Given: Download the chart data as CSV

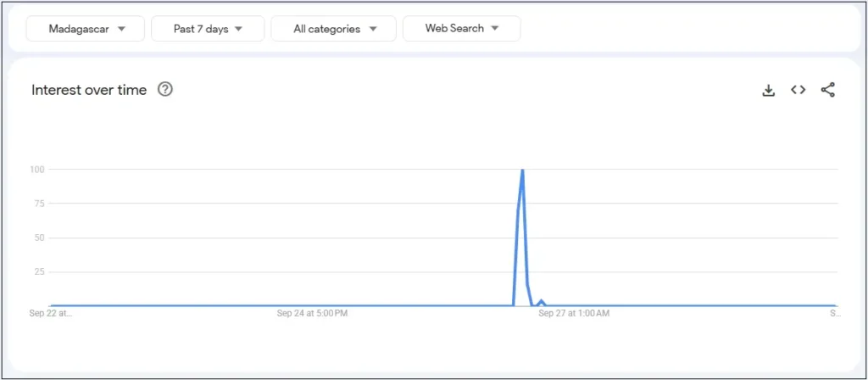Looking at the screenshot, I should coord(769,91).
